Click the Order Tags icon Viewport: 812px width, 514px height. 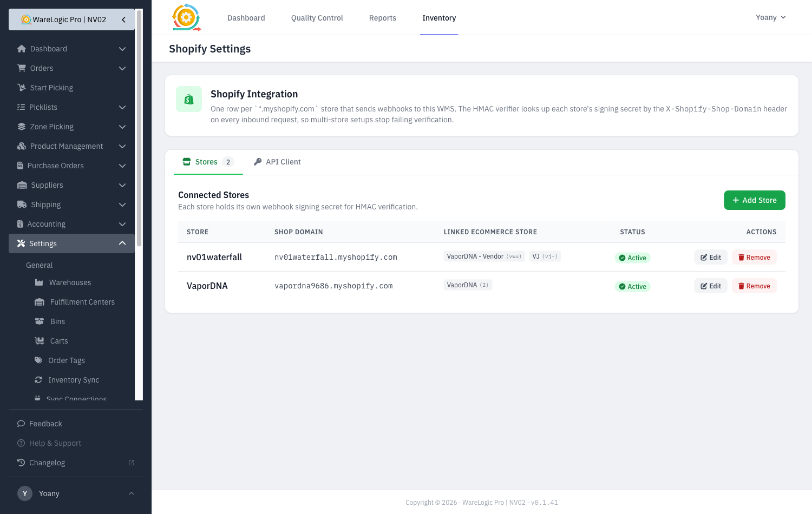(38, 360)
